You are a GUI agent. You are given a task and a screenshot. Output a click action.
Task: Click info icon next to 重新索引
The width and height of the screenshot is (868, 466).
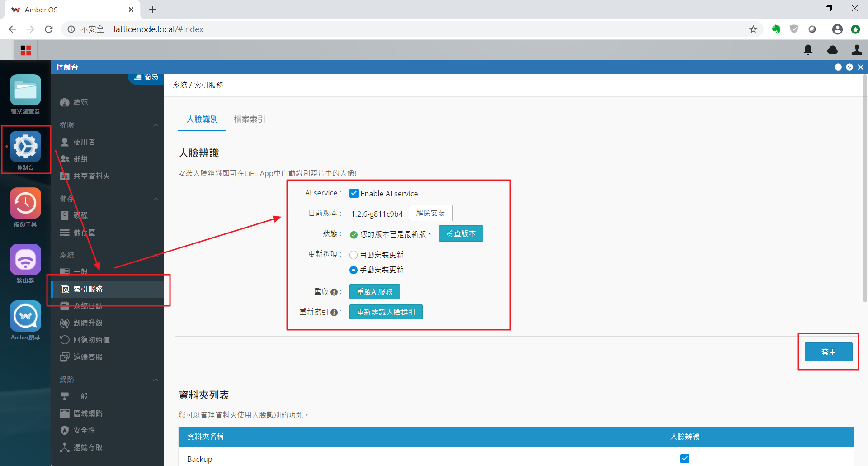click(334, 313)
